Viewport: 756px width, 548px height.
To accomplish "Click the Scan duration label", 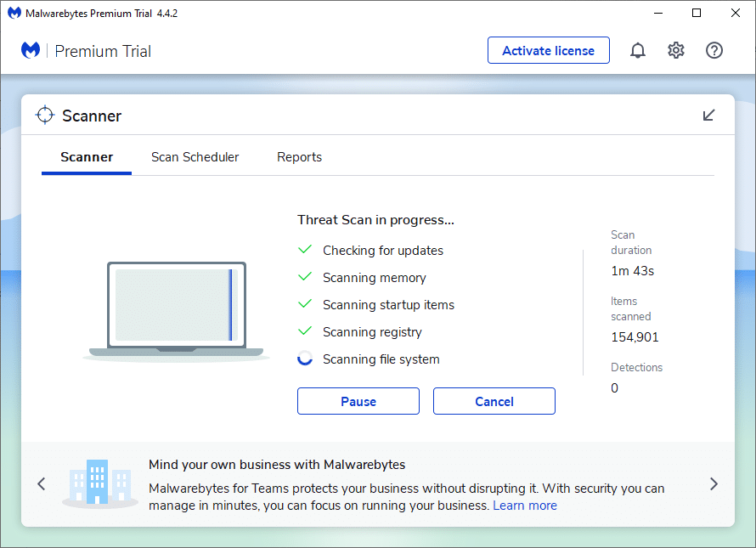I will click(x=631, y=243).
